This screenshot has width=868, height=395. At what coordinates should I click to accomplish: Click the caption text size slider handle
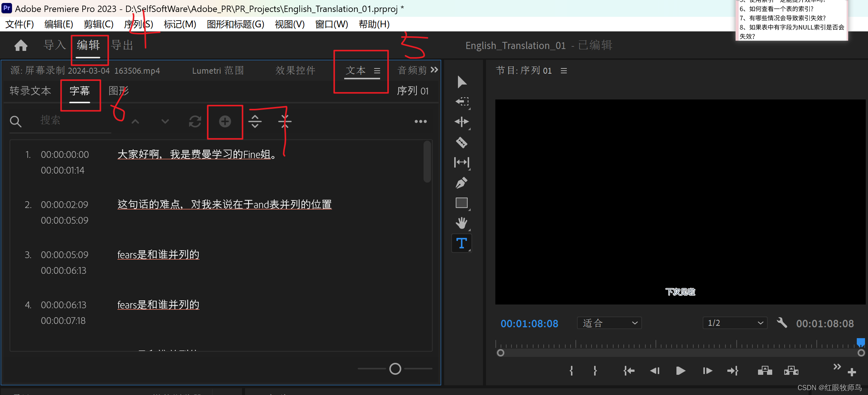[x=395, y=369]
